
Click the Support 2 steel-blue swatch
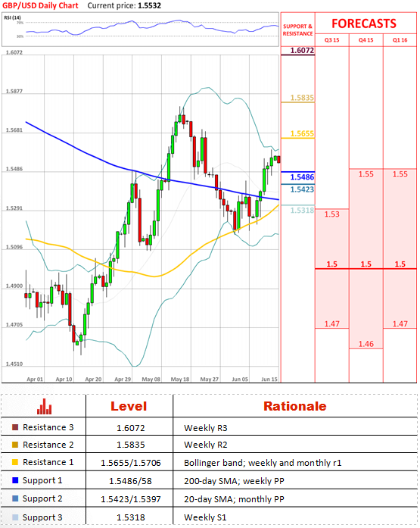click(x=15, y=498)
